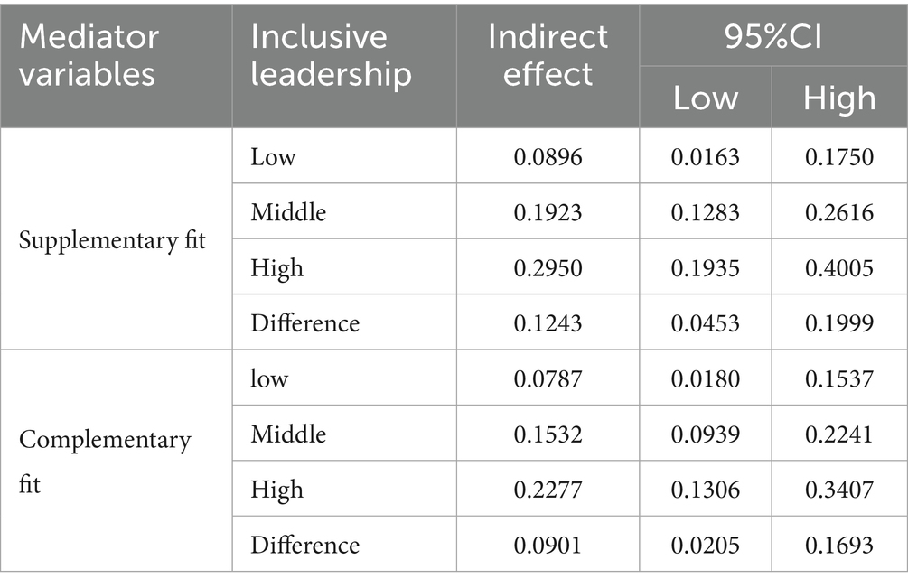Image resolution: width=908 pixels, height=588 pixels.
Task: Click the value 0.1532 under Complementary fit
Action: point(548,434)
